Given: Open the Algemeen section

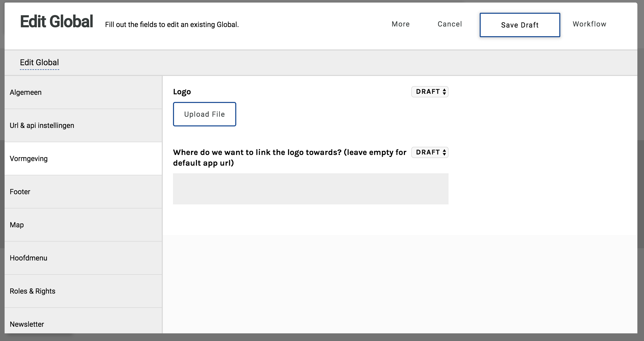Looking at the screenshot, I should point(83,92).
